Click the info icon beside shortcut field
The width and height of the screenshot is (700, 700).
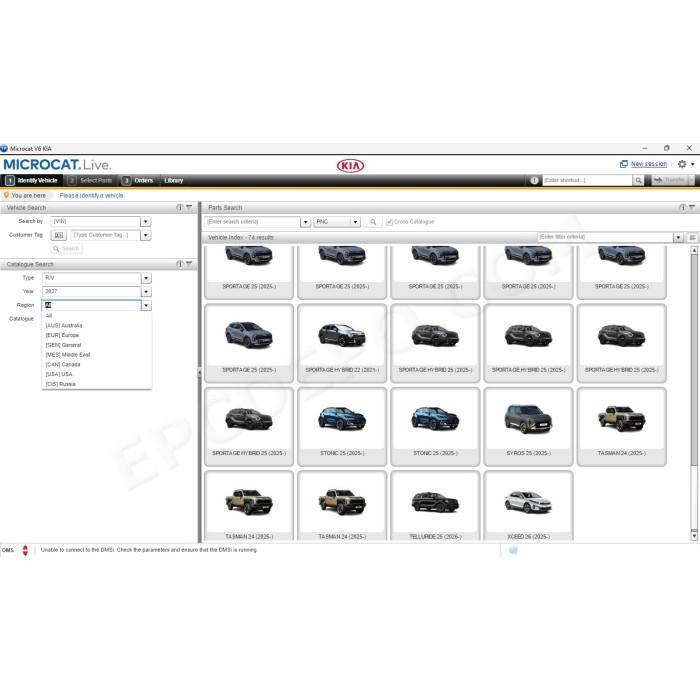534,180
